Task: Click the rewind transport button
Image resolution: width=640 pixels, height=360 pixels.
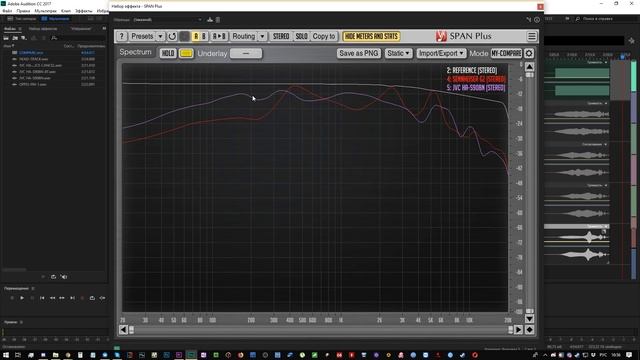Action: click(52, 298)
